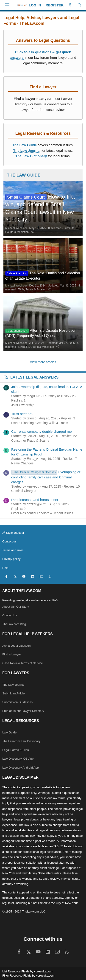86x980 pixels.
Task: Open Estate Executor article thumbnail
Action: pyautogui.click(x=43, y=266)
